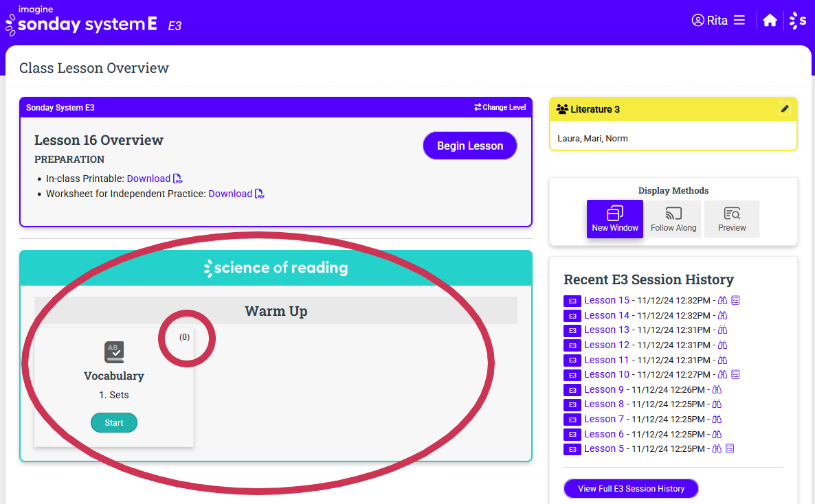Click the PDF icon beside Worksheet for Independent Practice
This screenshot has width=815, height=504.
[x=259, y=194]
